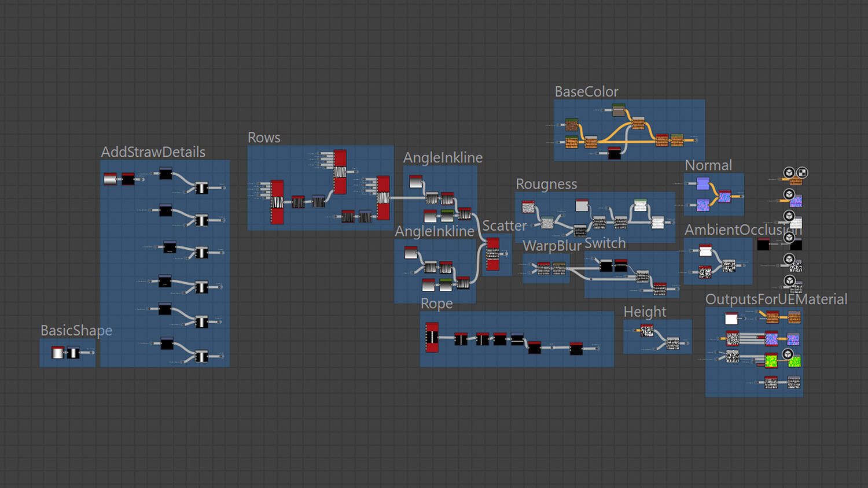The image size is (868, 488).
Task: Select the red-header speckled node in Height frame
Action: [x=647, y=330]
